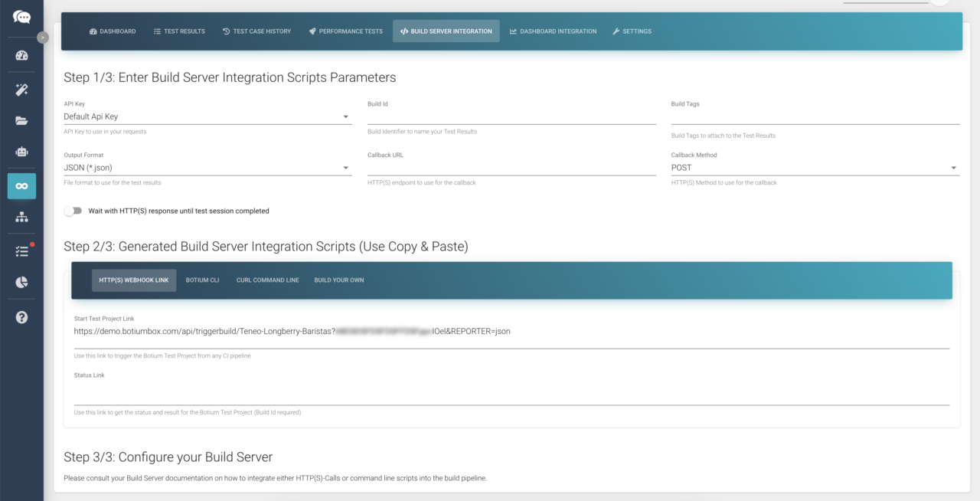This screenshot has width=980, height=501.
Task: Open the Output Format dropdown
Action: pyautogui.click(x=345, y=167)
